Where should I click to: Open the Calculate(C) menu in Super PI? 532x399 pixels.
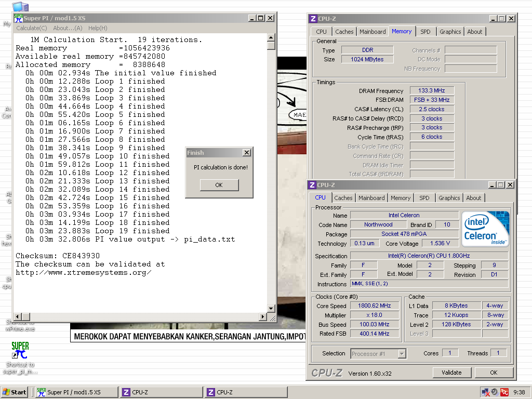[x=32, y=28]
